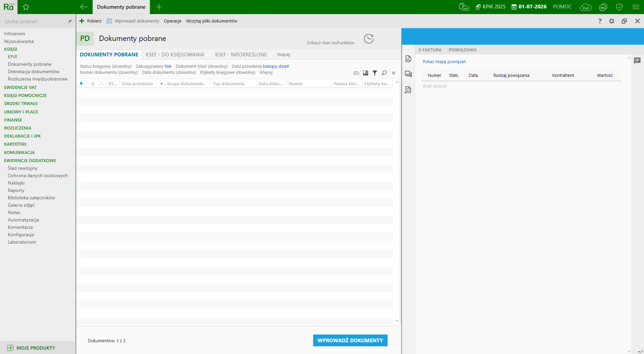Open the 'bieżący dzień' date filter dropdown
Viewport: 644px width, 354px height.
[x=276, y=66]
